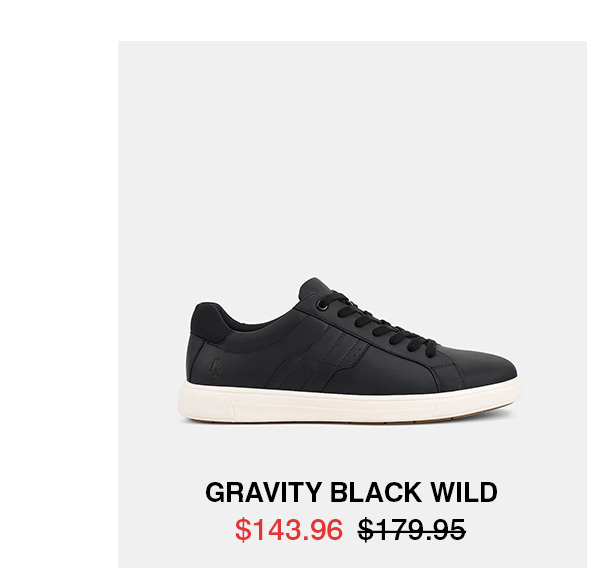Click the red $143.96 sale price

[x=289, y=528]
